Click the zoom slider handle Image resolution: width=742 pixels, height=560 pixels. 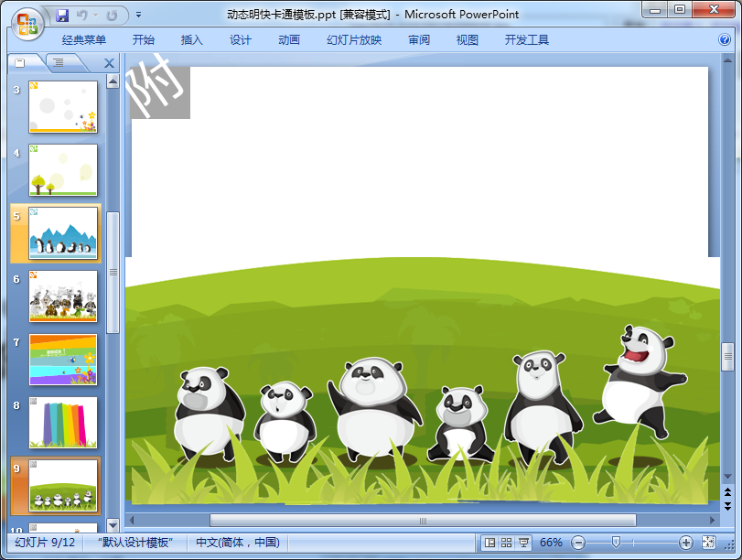click(x=616, y=543)
